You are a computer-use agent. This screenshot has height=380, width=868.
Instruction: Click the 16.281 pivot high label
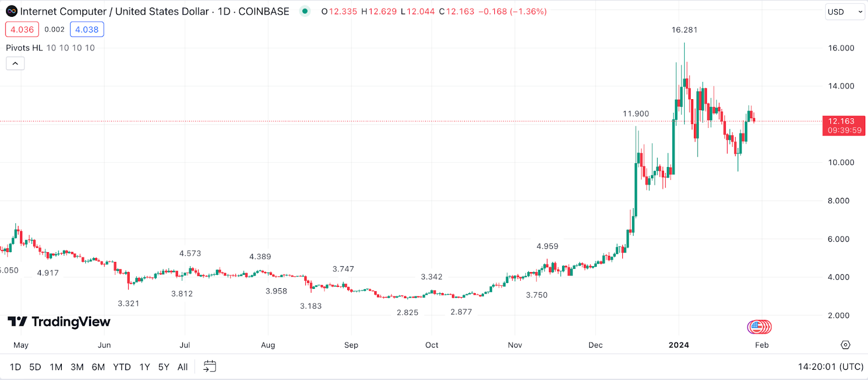(685, 30)
